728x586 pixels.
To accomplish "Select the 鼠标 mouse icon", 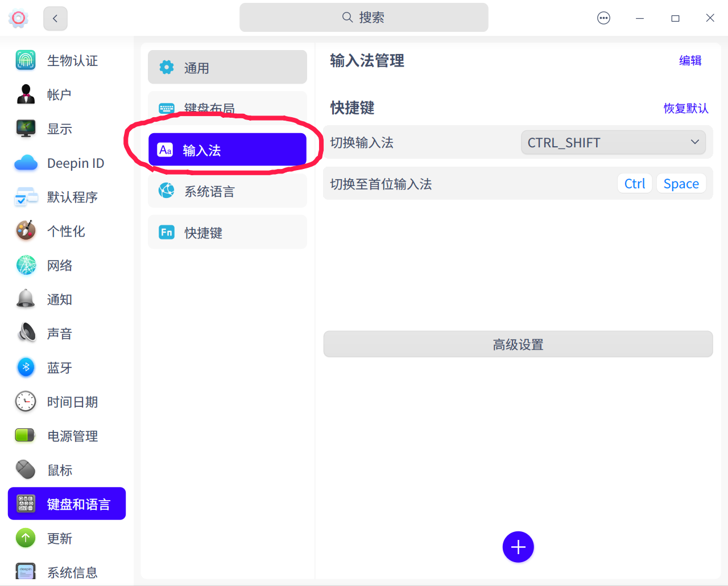I will [26, 470].
